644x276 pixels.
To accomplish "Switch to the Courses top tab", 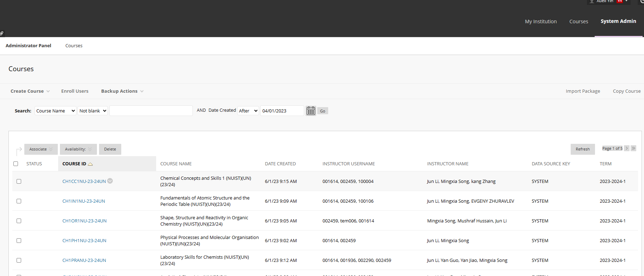I will click(578, 22).
